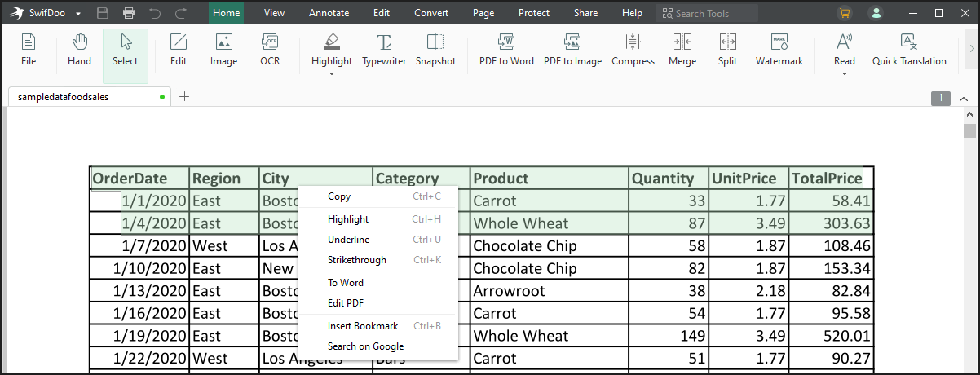Click the undo arrow

pos(155,13)
